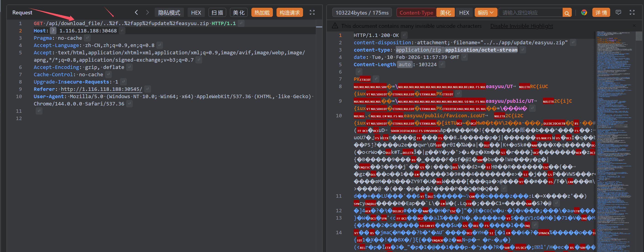This screenshot has width=644, height=252.
Task: Click Disable Invisible Highlight link
Action: click(x=522, y=26)
